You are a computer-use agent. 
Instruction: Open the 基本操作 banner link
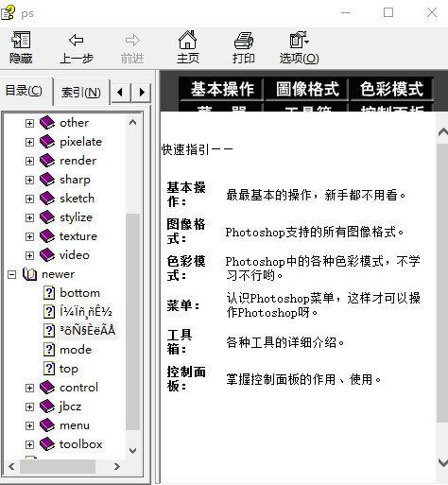[x=222, y=89]
